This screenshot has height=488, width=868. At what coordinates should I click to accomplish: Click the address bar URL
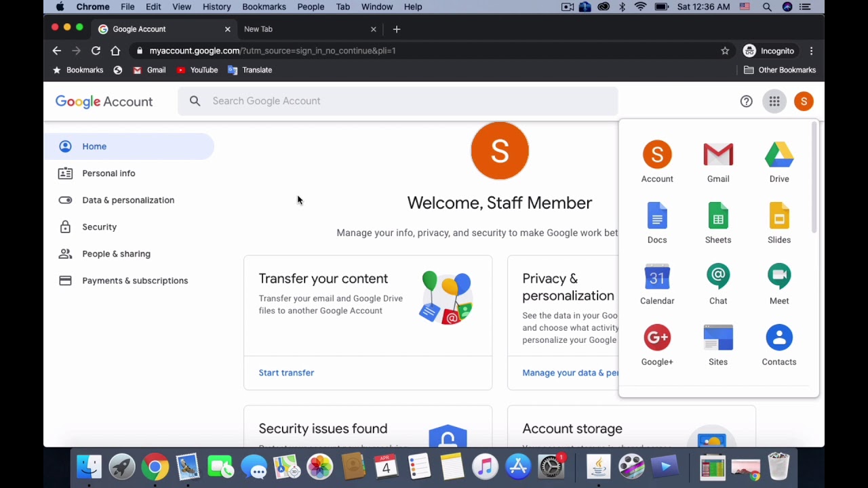point(273,51)
